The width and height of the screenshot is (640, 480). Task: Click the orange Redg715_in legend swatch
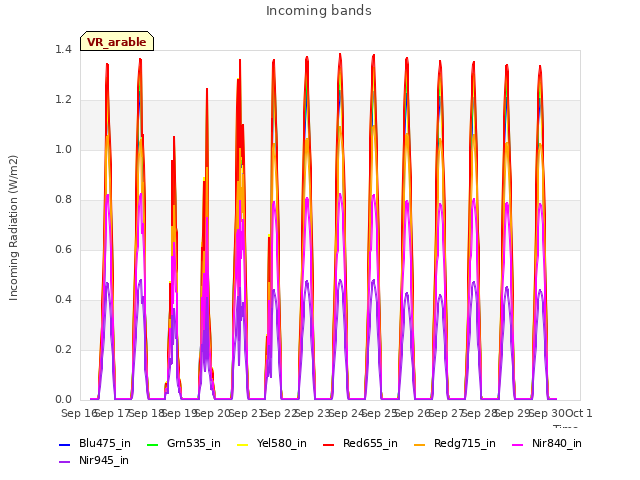pyautogui.click(x=420, y=444)
